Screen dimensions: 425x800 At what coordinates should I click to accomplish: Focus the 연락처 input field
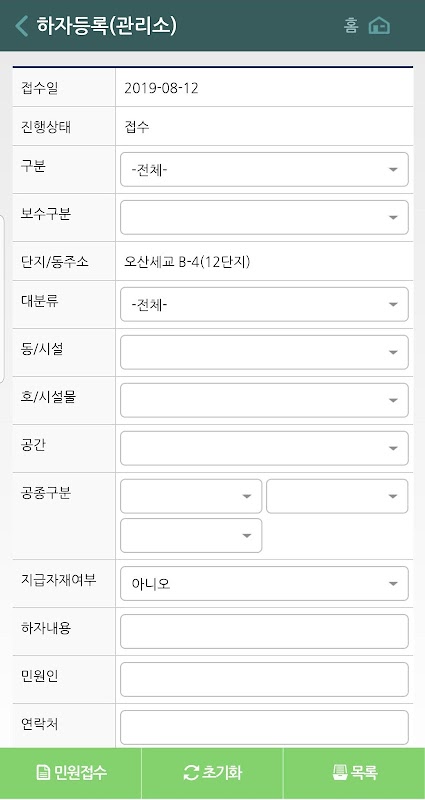(x=264, y=728)
